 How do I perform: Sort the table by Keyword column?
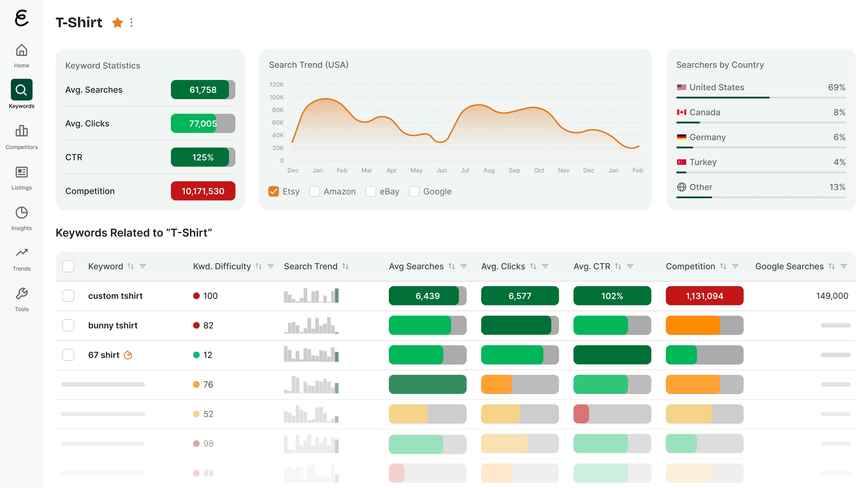[131, 266]
